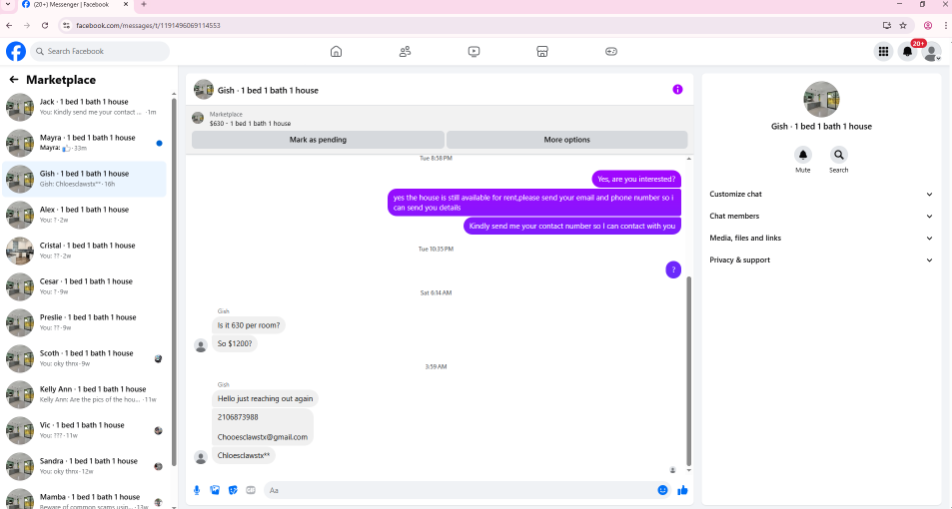Open the Facebook menu grid icon

pos(883,52)
